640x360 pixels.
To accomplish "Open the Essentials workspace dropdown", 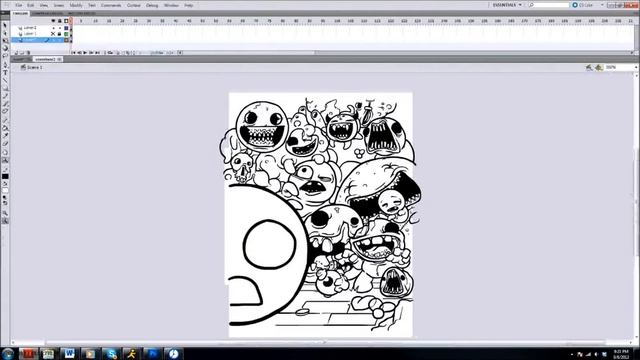I will 507,5.
